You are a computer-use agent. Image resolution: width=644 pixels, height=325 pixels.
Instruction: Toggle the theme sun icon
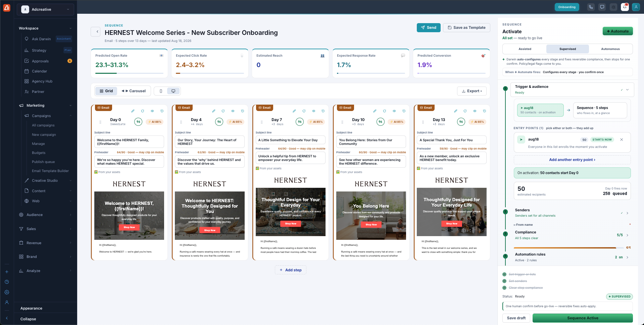click(613, 7)
